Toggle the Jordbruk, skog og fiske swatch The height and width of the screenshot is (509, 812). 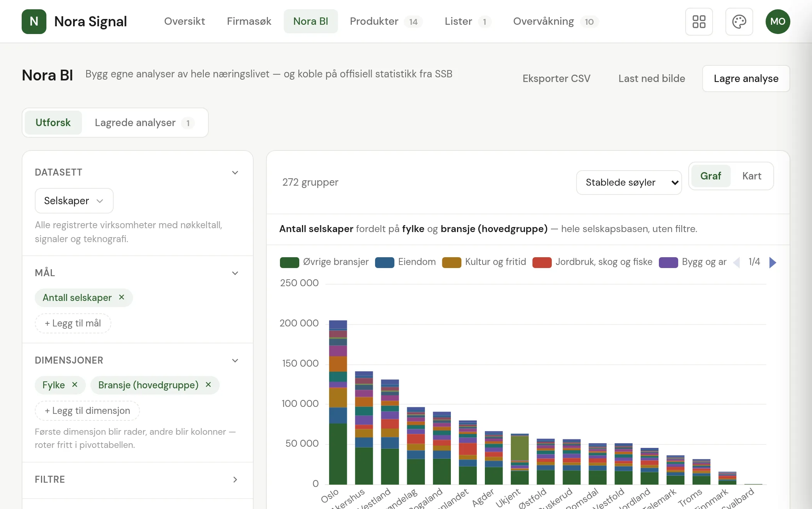542,262
